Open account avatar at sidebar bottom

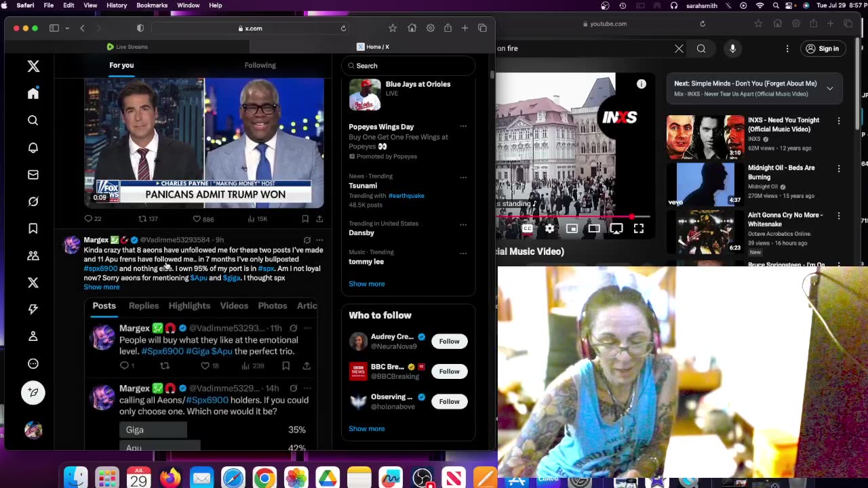(33, 430)
